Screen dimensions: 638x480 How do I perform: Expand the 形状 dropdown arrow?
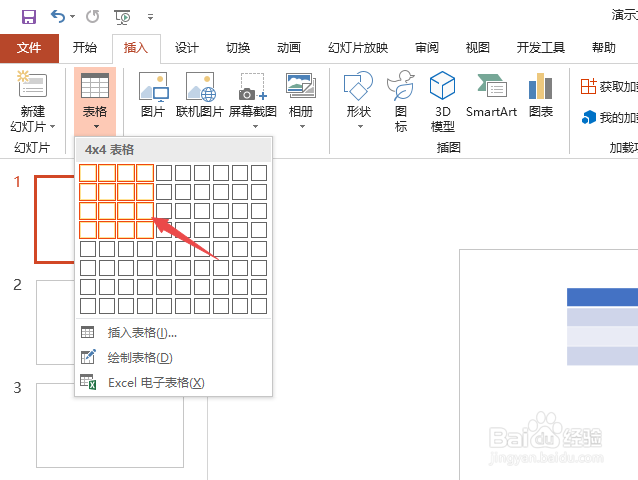coord(360,127)
